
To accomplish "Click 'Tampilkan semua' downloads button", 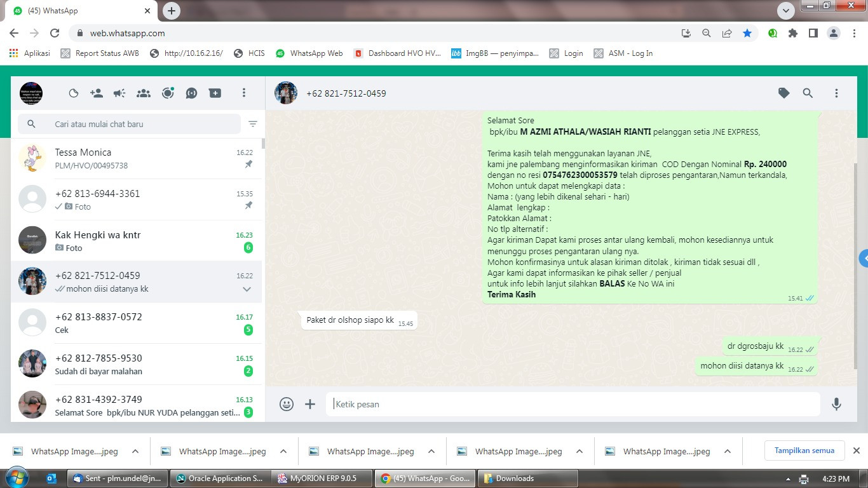I will [804, 451].
